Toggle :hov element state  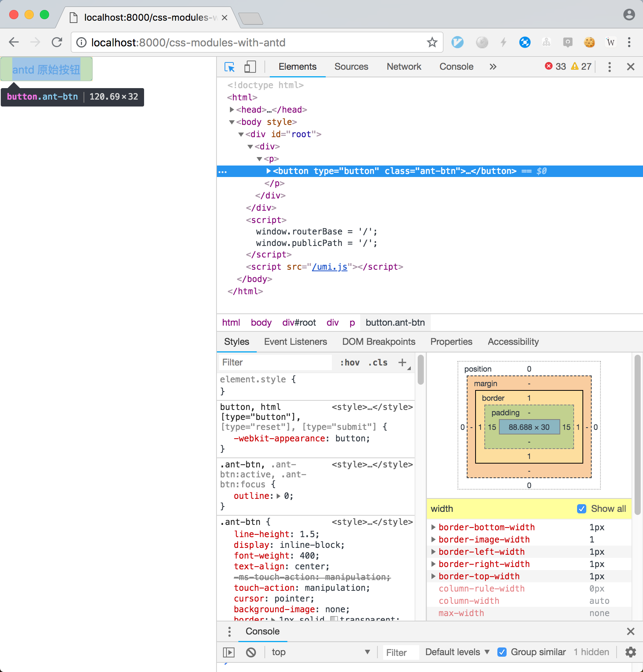pyautogui.click(x=350, y=362)
